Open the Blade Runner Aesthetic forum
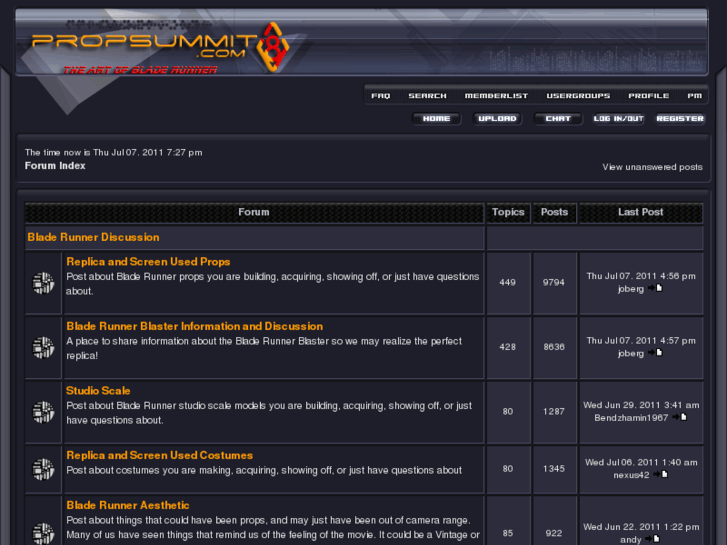The height and width of the screenshot is (545, 727). 128,505
